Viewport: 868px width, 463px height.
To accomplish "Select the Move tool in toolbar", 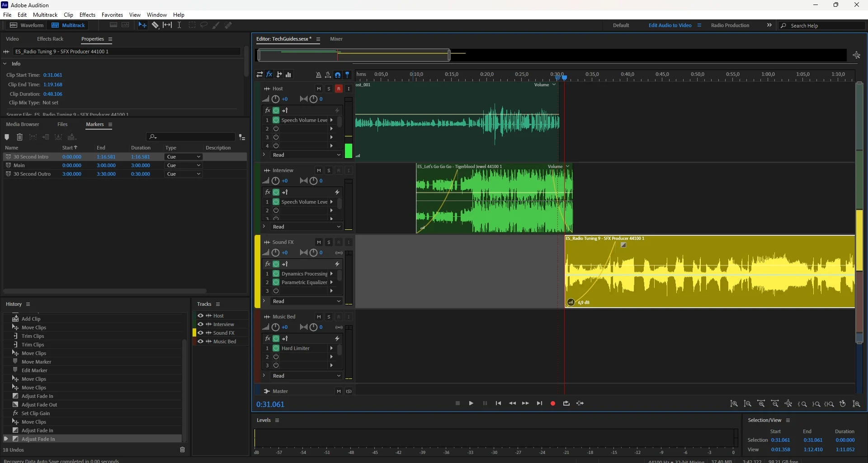I will [x=142, y=25].
